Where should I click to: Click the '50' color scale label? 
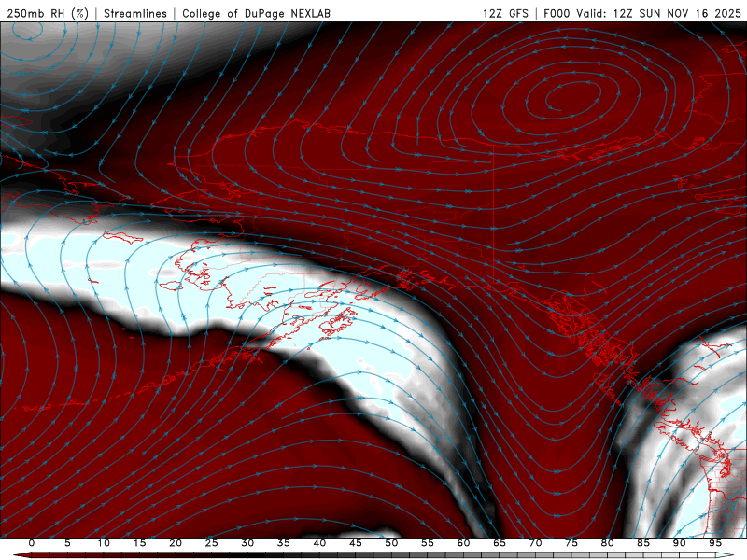click(391, 543)
